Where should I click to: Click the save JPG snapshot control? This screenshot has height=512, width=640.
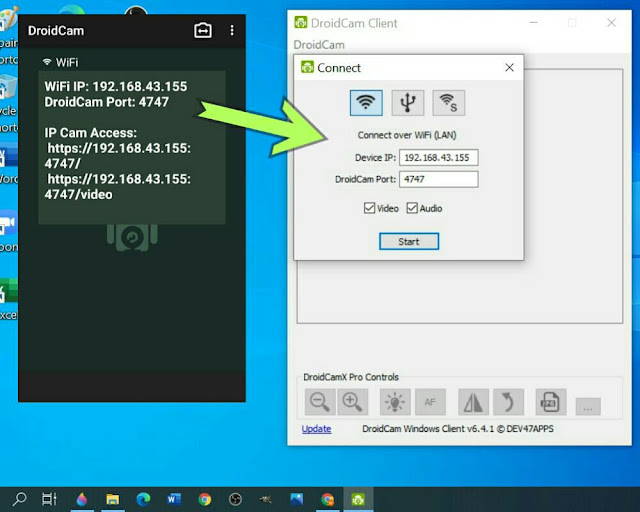pyautogui.click(x=551, y=402)
